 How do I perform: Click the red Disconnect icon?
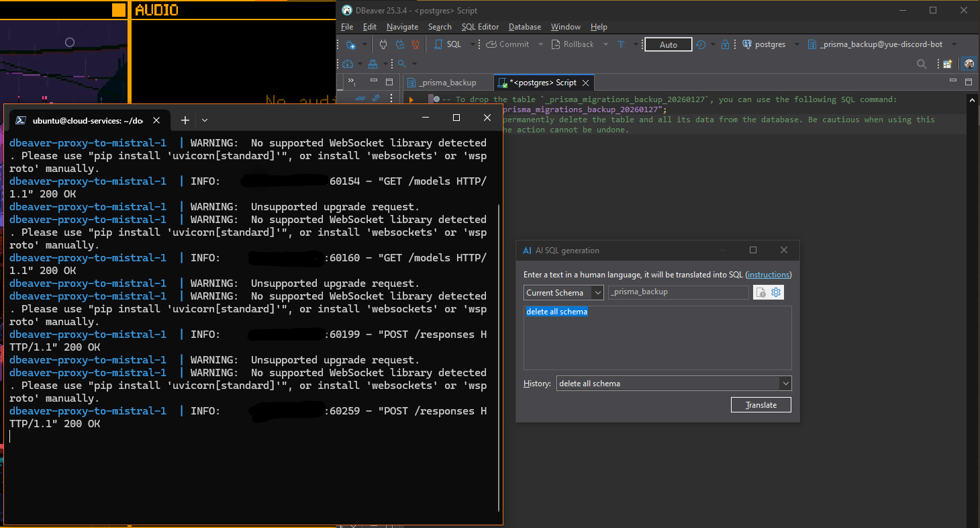415,44
